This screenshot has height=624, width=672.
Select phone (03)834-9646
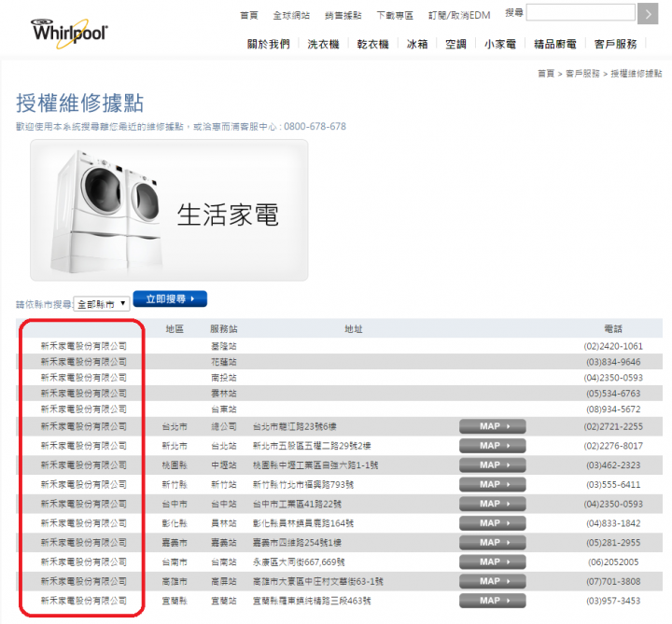coord(613,362)
